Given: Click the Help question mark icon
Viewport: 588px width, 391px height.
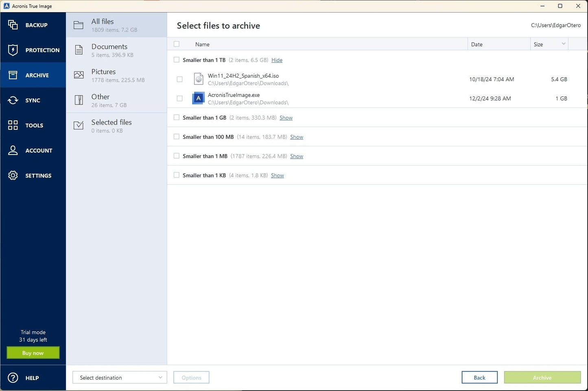Looking at the screenshot, I should click(13, 378).
